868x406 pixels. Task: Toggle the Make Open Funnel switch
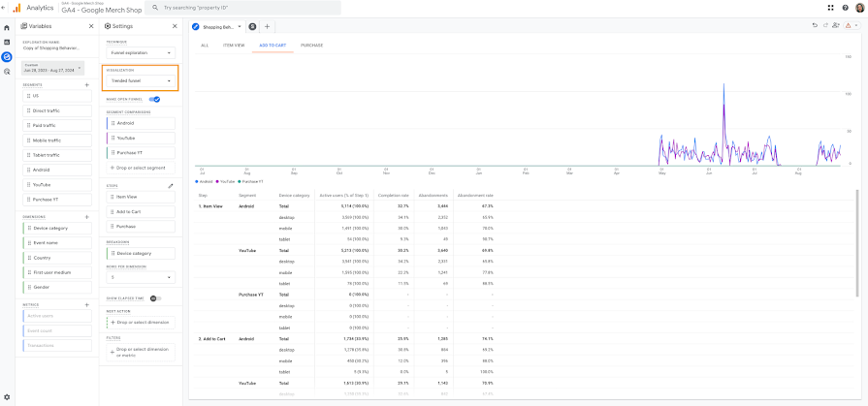(x=155, y=100)
